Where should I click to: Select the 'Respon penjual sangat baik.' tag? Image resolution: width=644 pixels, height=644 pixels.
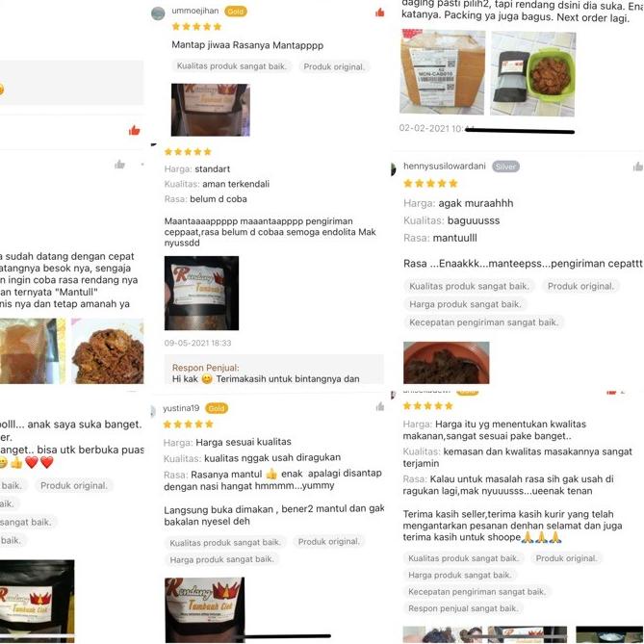463,608
